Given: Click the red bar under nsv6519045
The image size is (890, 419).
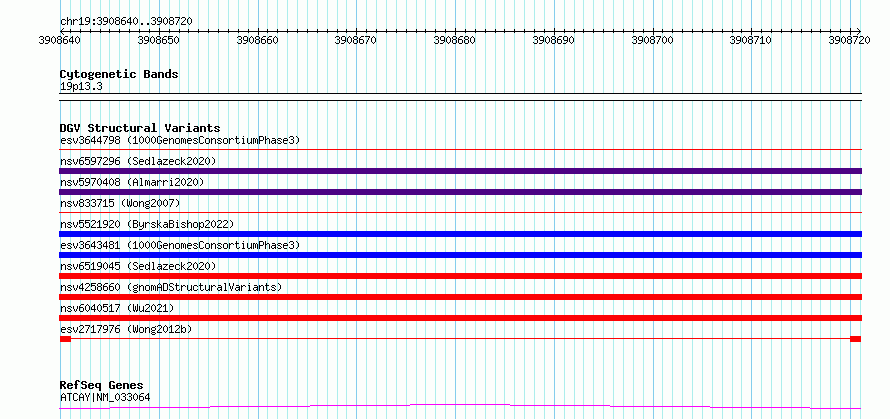Looking at the screenshot, I should 460,276.
